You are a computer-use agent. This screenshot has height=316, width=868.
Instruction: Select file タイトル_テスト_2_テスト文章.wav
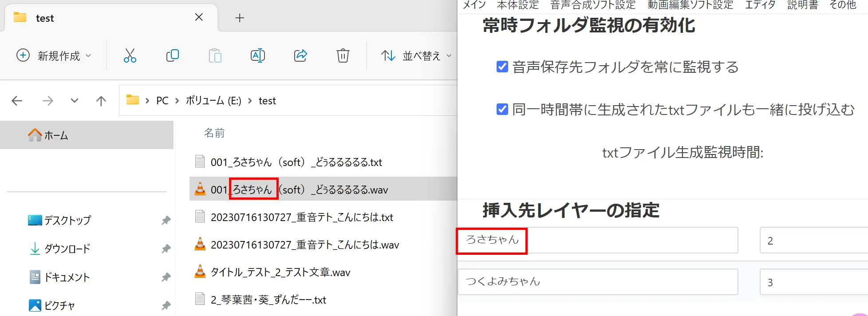coord(280,272)
